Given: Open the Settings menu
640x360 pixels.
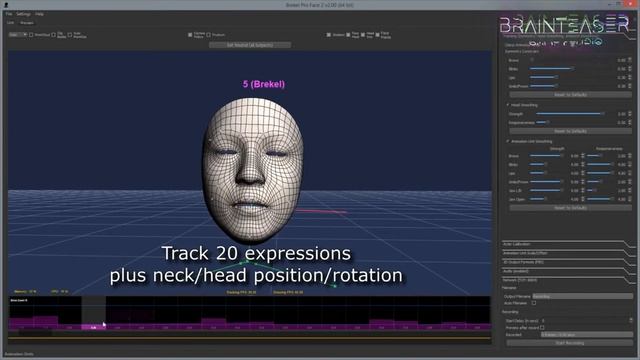Looking at the screenshot, I should tap(23, 14).
